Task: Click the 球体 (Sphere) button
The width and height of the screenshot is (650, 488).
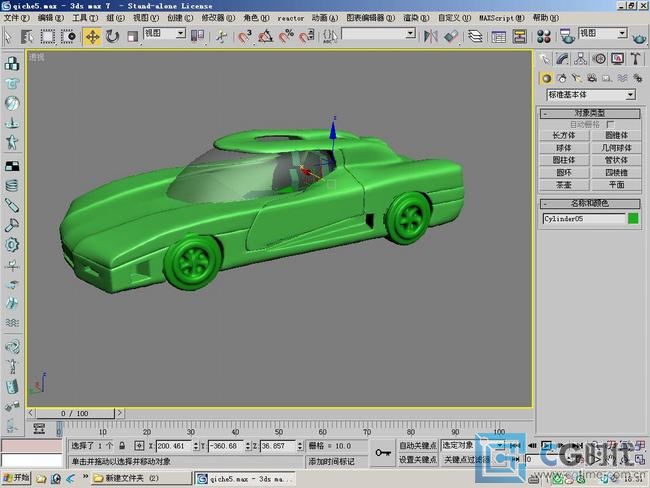Action: 564,148
